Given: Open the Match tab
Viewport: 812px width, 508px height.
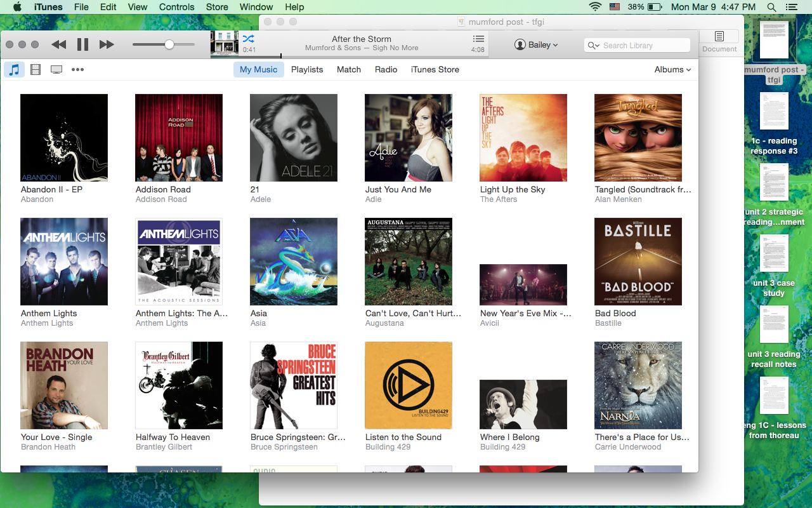Looking at the screenshot, I should [x=349, y=70].
